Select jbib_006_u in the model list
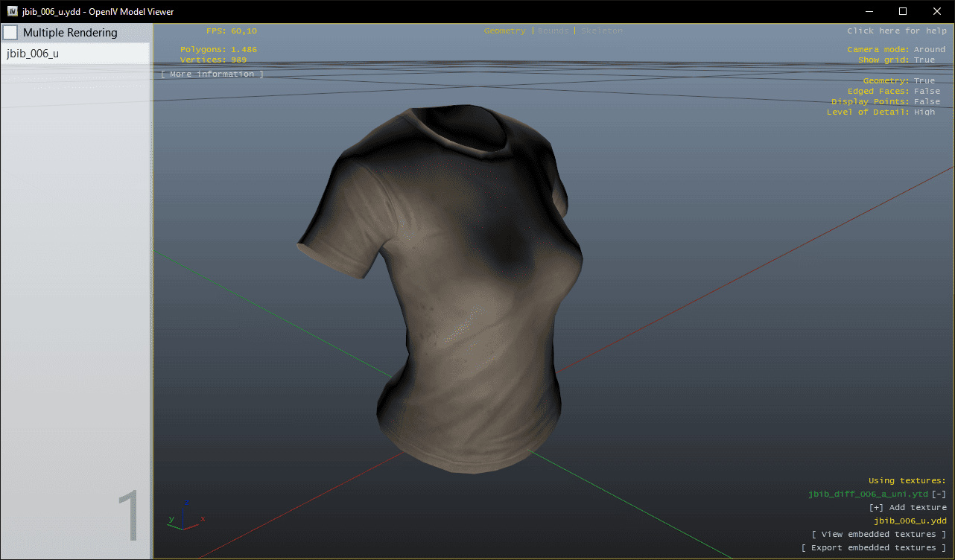The height and width of the screenshot is (560, 955). (x=74, y=54)
